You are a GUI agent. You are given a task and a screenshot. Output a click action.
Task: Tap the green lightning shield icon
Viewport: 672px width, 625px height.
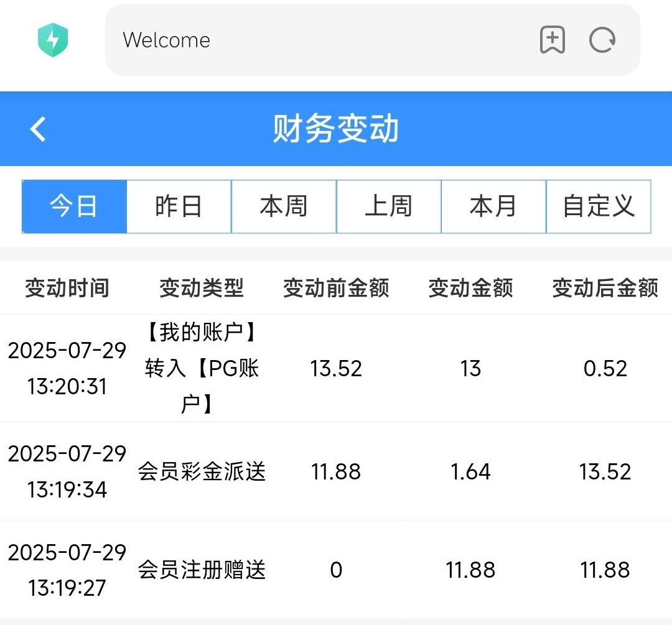coord(53,40)
